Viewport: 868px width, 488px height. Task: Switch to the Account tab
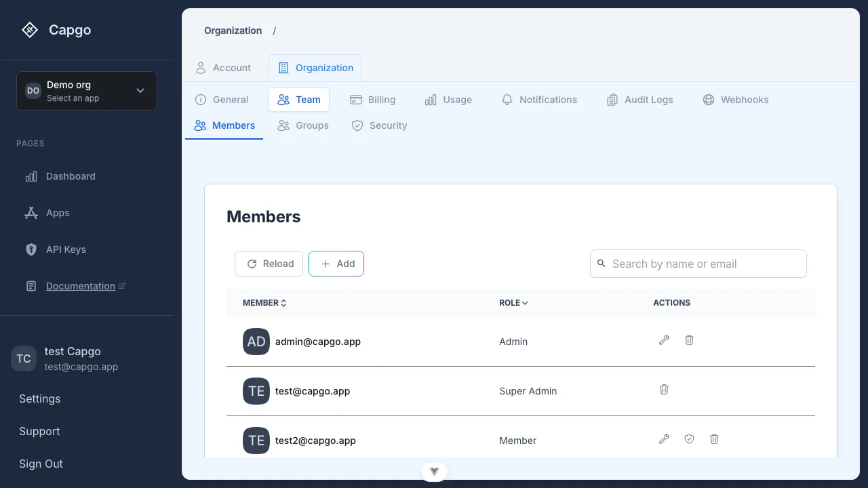pyautogui.click(x=223, y=68)
